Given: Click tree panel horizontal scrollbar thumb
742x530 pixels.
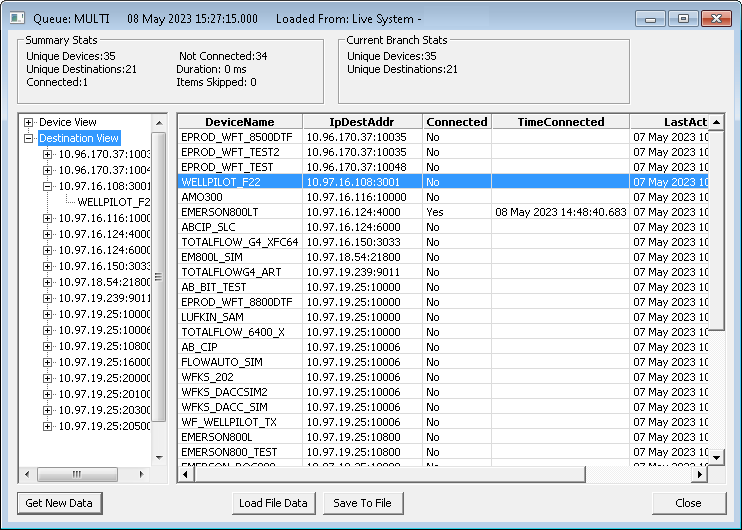Looking at the screenshot, I should (77, 474).
